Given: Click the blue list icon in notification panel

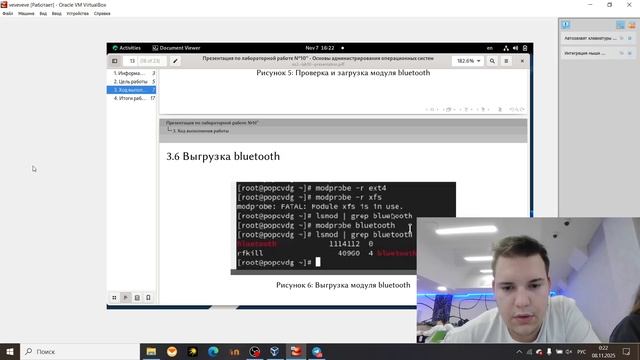Looking at the screenshot, I should 620,25.
